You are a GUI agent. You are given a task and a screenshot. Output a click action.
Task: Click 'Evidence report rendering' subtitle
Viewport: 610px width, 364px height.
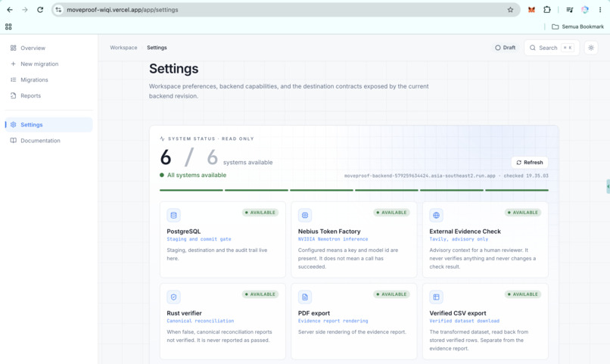pyautogui.click(x=332, y=320)
